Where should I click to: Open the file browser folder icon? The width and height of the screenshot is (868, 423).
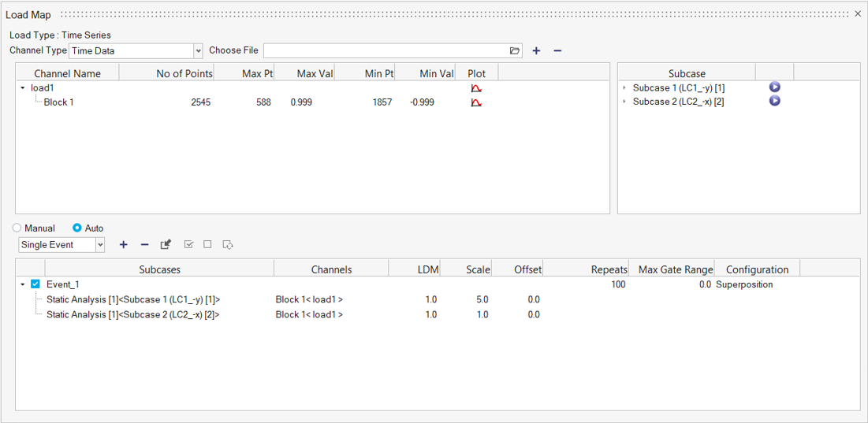tap(515, 51)
